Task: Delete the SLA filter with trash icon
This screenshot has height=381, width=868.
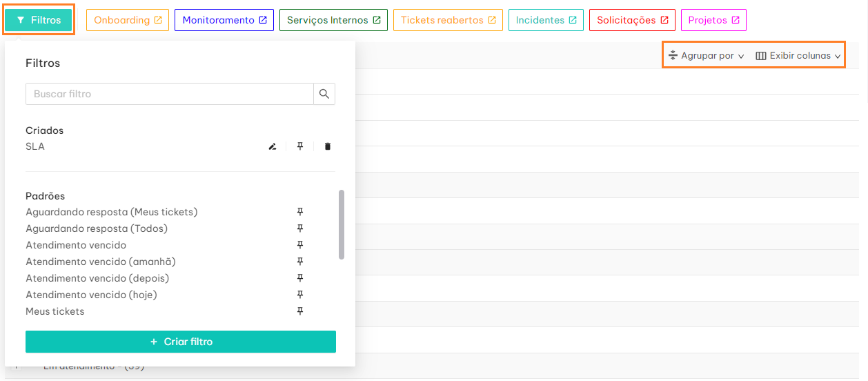Action: pos(328,146)
